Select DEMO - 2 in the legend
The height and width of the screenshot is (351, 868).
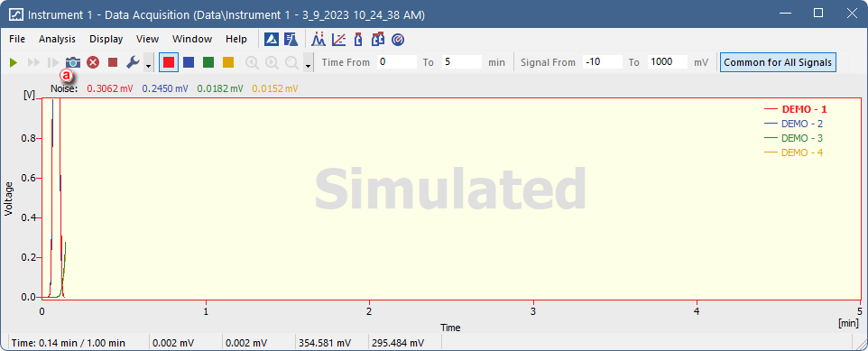(x=802, y=124)
